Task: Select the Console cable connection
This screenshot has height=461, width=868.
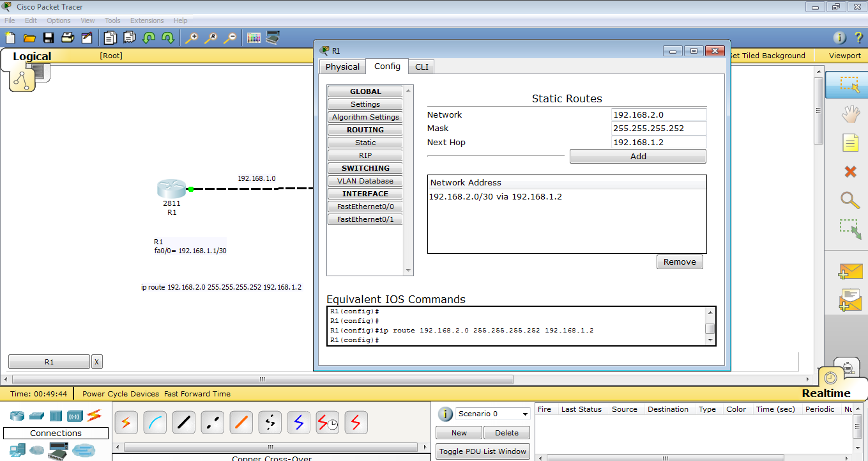Action: pyautogui.click(x=155, y=422)
